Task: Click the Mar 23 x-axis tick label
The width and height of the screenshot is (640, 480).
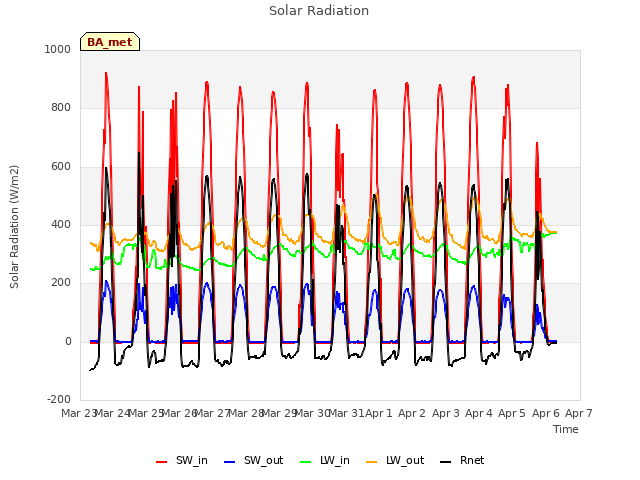Action: (78, 413)
